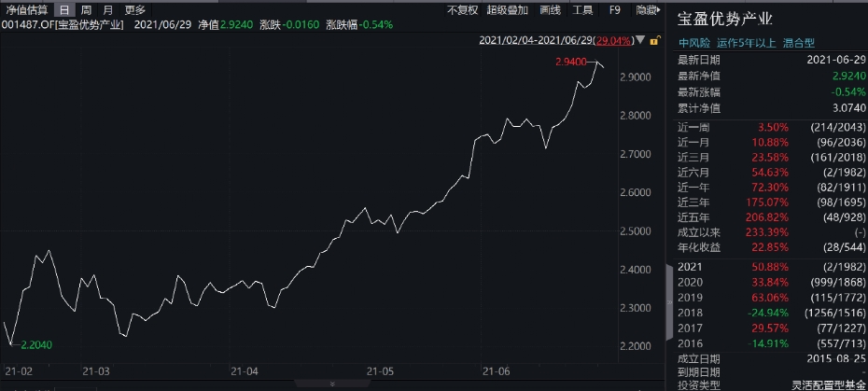
Task: Click the 最新涨幅 value -0.54%
Action: 849,92
